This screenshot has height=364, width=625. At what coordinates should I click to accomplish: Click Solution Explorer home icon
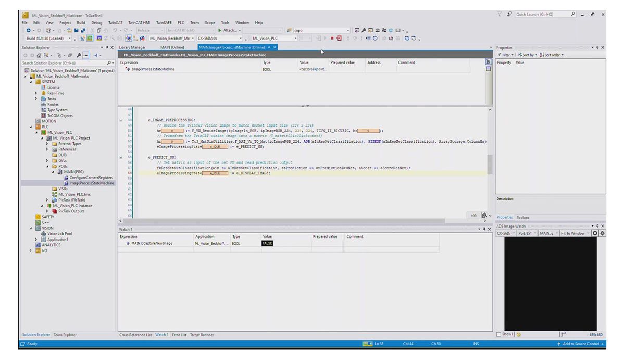point(40,55)
